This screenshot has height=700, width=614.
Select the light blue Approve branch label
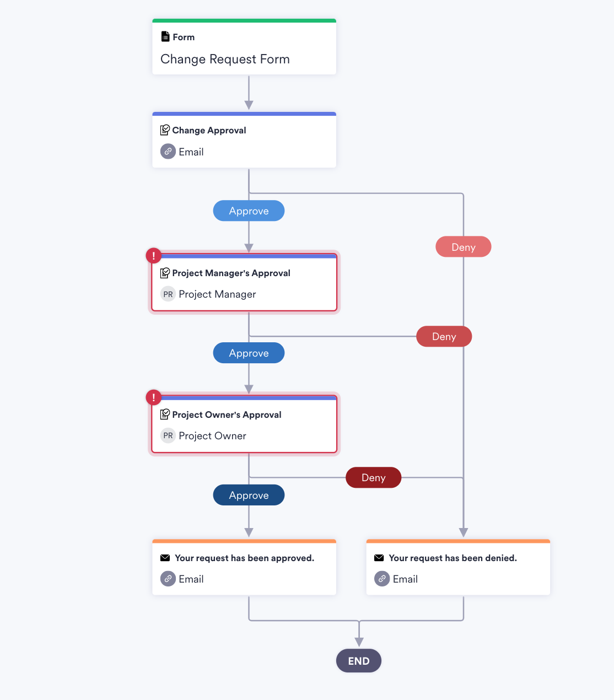click(x=249, y=211)
